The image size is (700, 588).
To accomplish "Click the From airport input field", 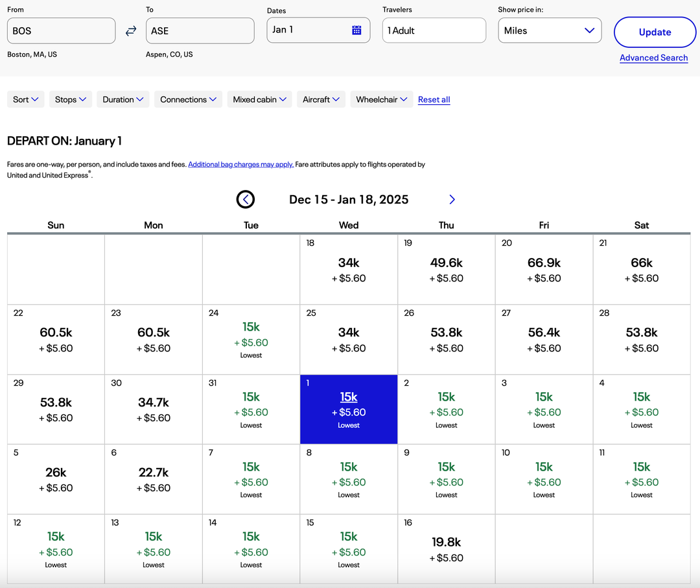I will click(x=61, y=30).
